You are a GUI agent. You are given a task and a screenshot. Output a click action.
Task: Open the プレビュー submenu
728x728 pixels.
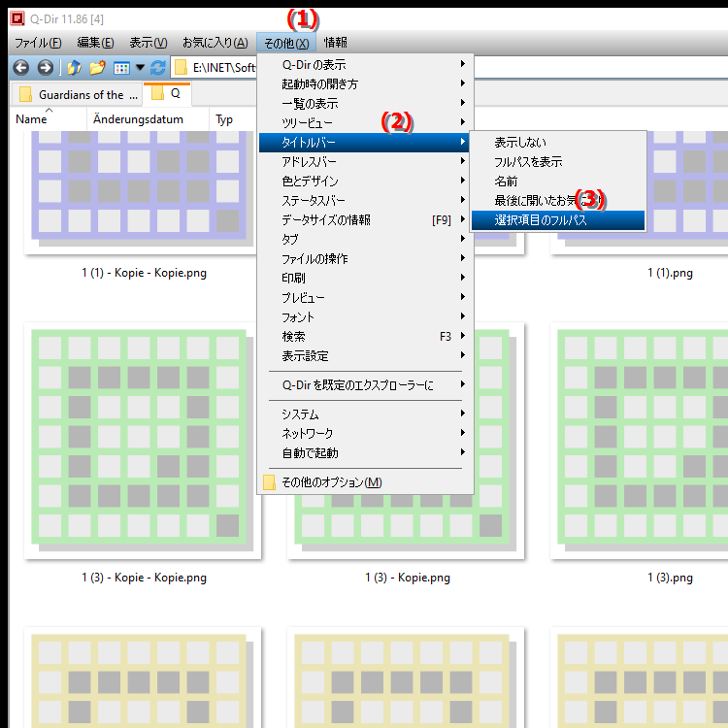pyautogui.click(x=365, y=298)
